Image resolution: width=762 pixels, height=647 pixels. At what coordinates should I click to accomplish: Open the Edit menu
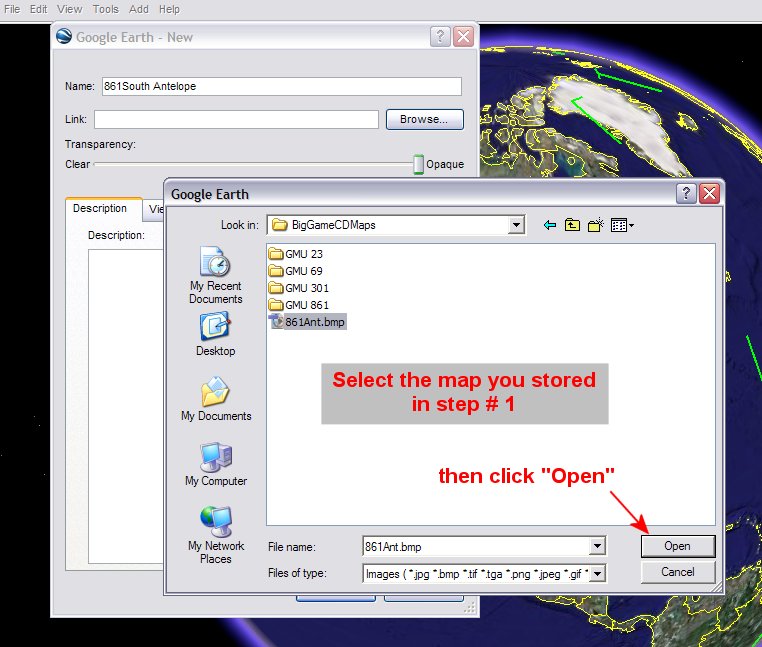(x=38, y=9)
